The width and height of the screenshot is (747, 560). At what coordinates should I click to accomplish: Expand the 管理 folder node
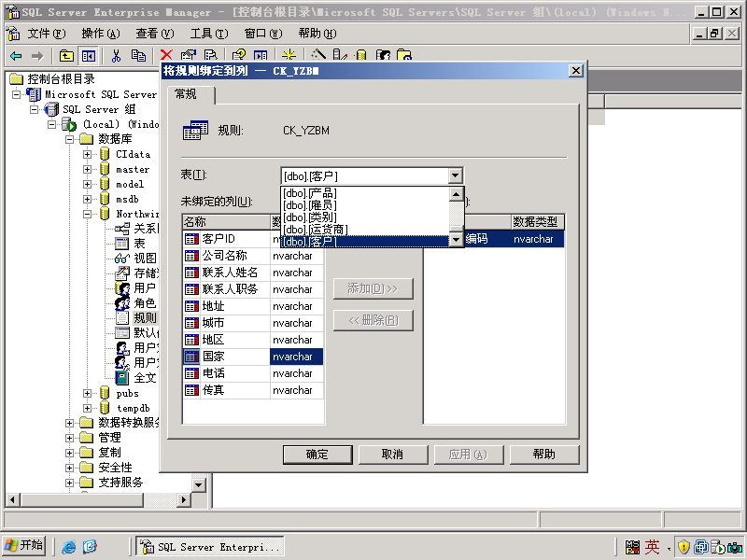69,438
